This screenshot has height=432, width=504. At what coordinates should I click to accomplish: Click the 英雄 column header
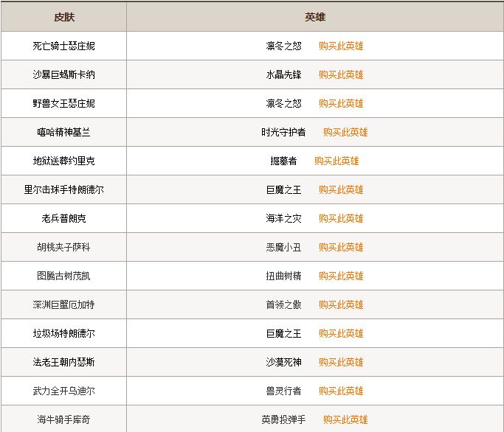315,17
